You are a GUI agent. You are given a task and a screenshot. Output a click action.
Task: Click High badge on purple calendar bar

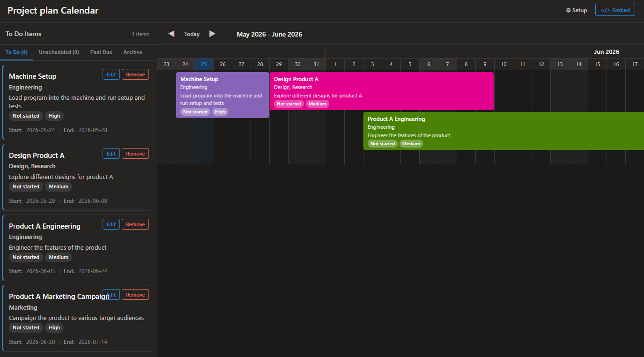pyautogui.click(x=220, y=112)
